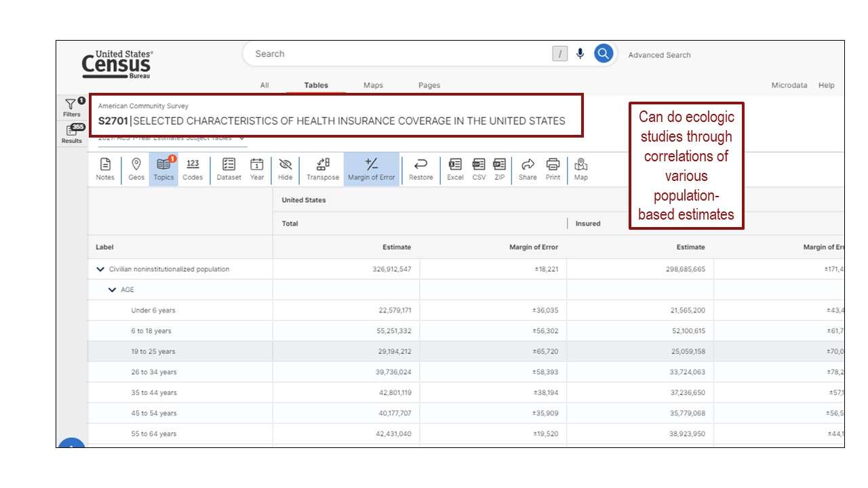Share this table
The image size is (868, 488).
pos(528,168)
